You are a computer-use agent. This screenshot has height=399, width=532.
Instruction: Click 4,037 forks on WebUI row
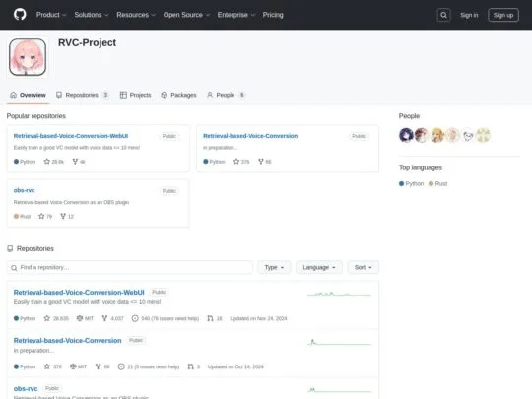112,318
